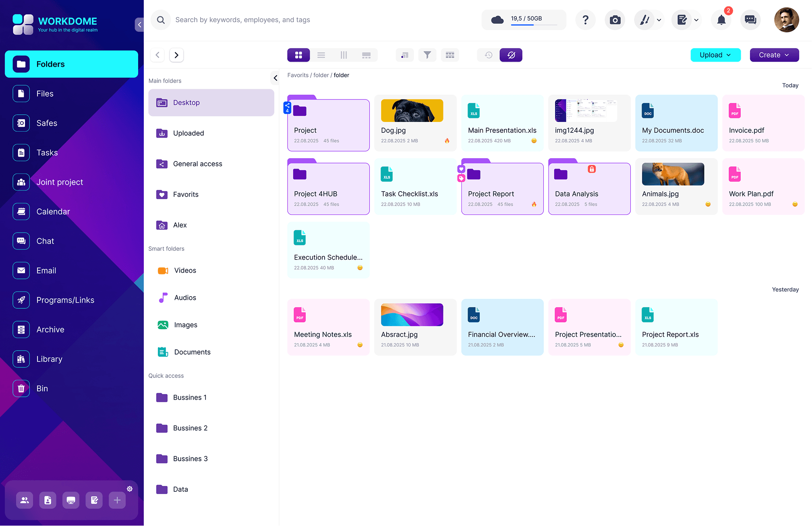This screenshot has height=526, width=812.
Task: Click the help question mark icon
Action: [585, 20]
